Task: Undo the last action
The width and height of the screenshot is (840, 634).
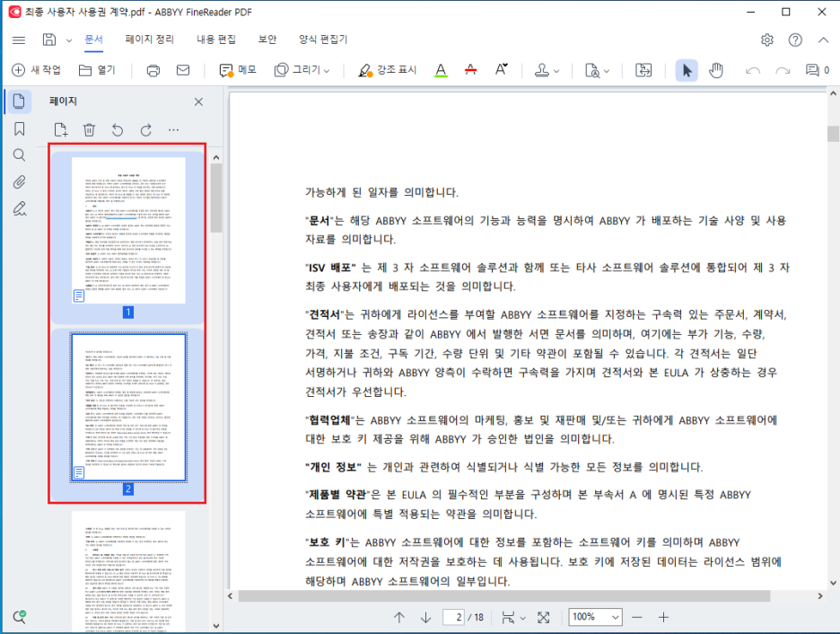Action: pyautogui.click(x=753, y=70)
